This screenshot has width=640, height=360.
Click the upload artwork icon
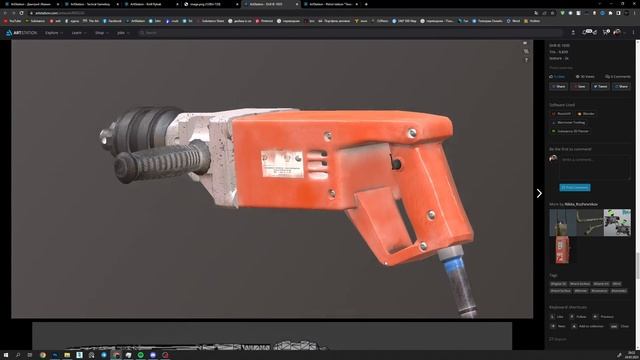[x=573, y=33]
